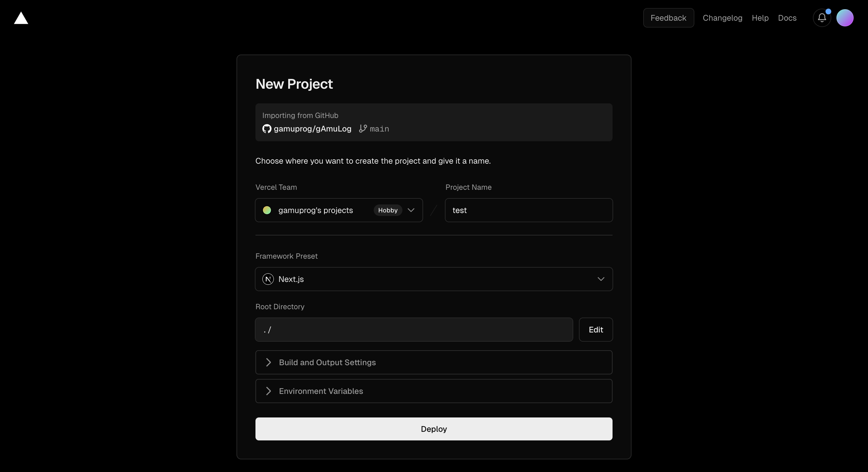Click the Vercel Team label
Image resolution: width=868 pixels, height=472 pixels.
(276, 187)
